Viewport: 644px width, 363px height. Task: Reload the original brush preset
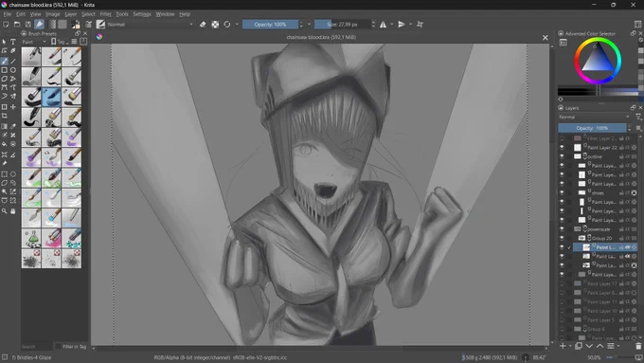click(x=227, y=25)
